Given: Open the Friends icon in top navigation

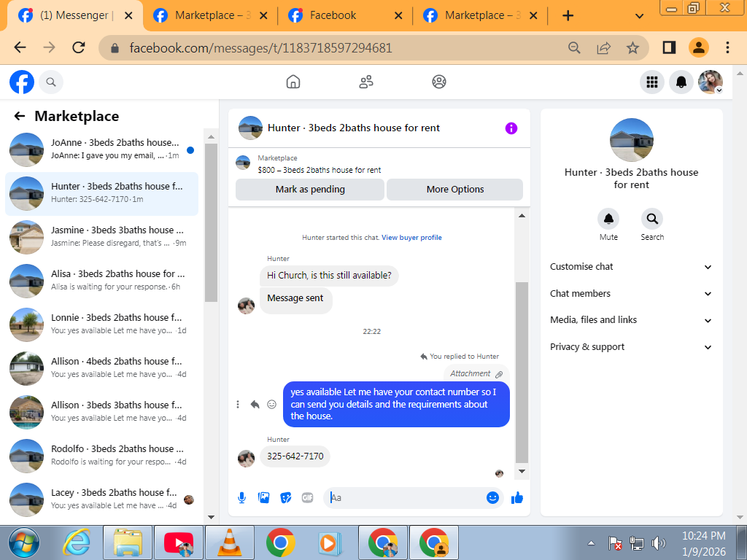Looking at the screenshot, I should [366, 82].
